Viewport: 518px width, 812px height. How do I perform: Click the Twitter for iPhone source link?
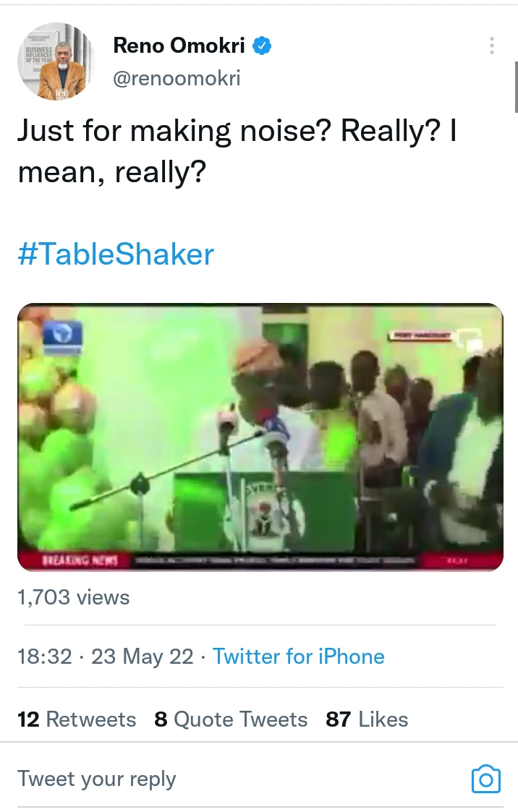298,657
